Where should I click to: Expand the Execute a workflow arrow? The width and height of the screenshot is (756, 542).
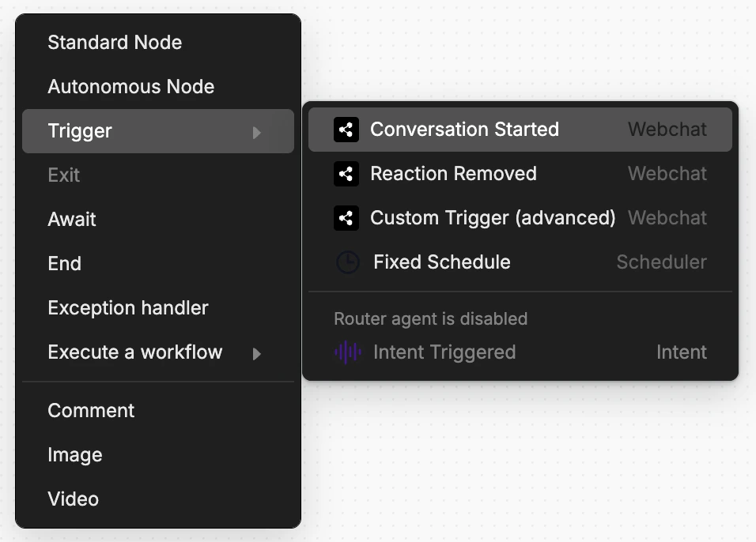(257, 354)
